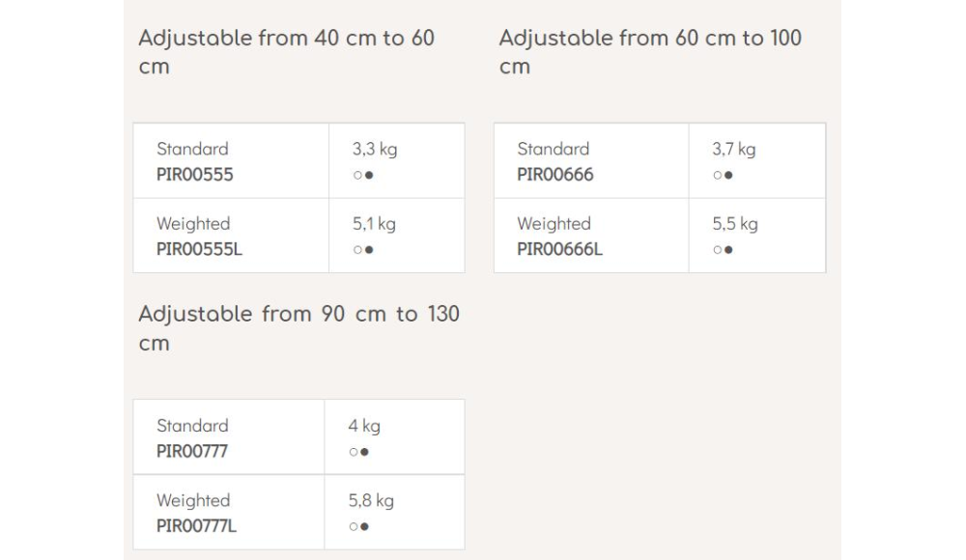This screenshot has width=966, height=560.
Task: Choose white color dot for PIR00555L
Action: 357,249
